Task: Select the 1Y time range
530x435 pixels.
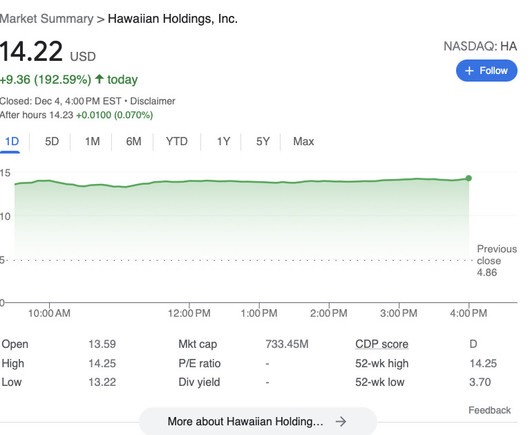Action: (x=223, y=141)
